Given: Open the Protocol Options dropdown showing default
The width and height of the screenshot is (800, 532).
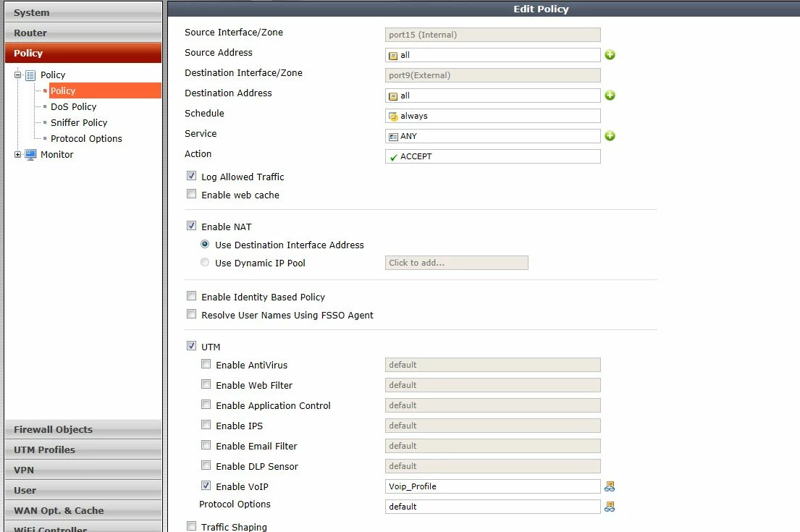Looking at the screenshot, I should [x=493, y=507].
